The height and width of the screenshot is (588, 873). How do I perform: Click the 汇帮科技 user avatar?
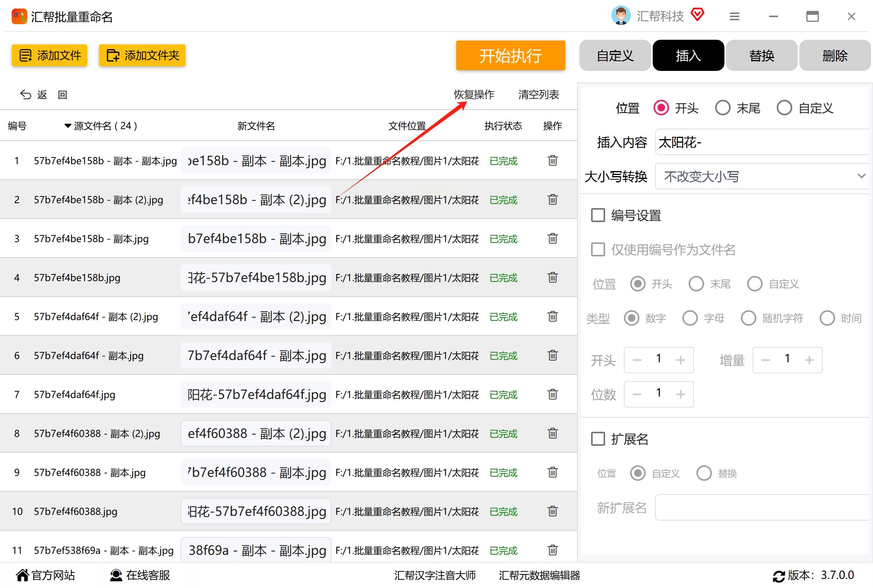[x=620, y=16]
